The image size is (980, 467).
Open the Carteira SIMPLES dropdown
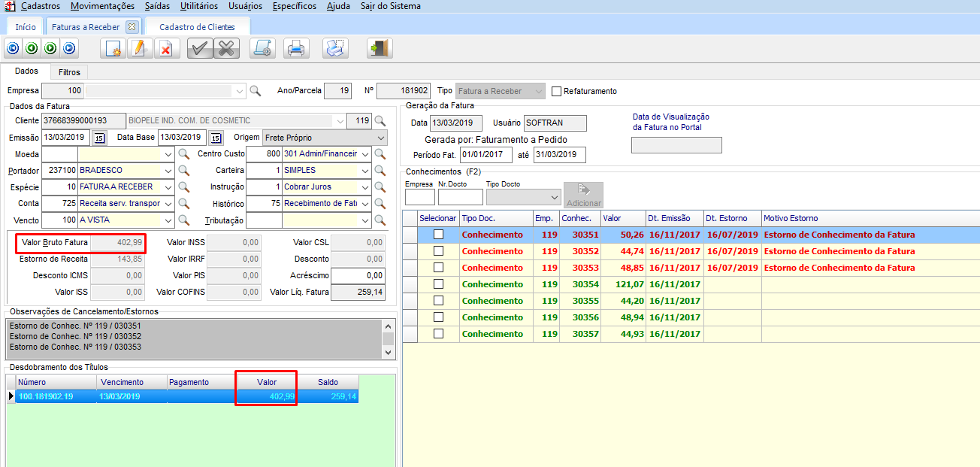coord(365,171)
